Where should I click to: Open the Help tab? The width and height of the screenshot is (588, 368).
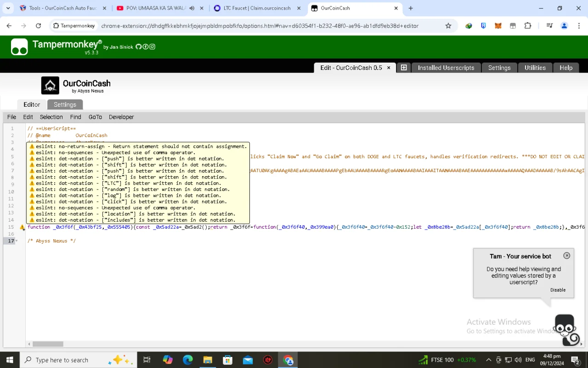point(566,68)
